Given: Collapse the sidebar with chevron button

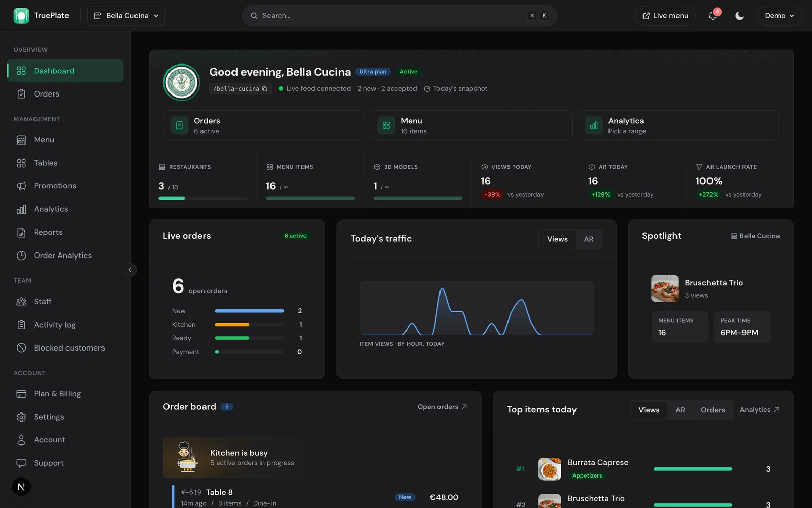Looking at the screenshot, I should [130, 270].
